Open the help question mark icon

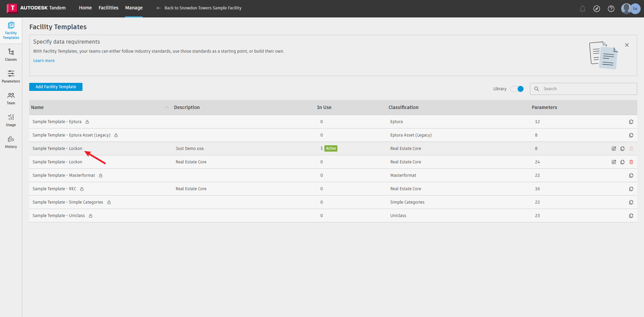pyautogui.click(x=611, y=9)
